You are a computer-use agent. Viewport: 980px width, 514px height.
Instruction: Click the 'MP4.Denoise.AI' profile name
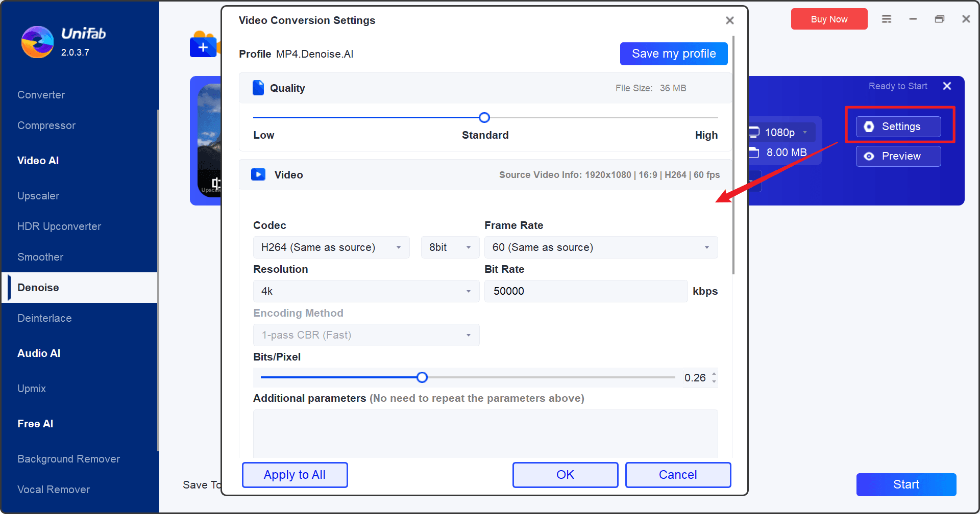314,54
